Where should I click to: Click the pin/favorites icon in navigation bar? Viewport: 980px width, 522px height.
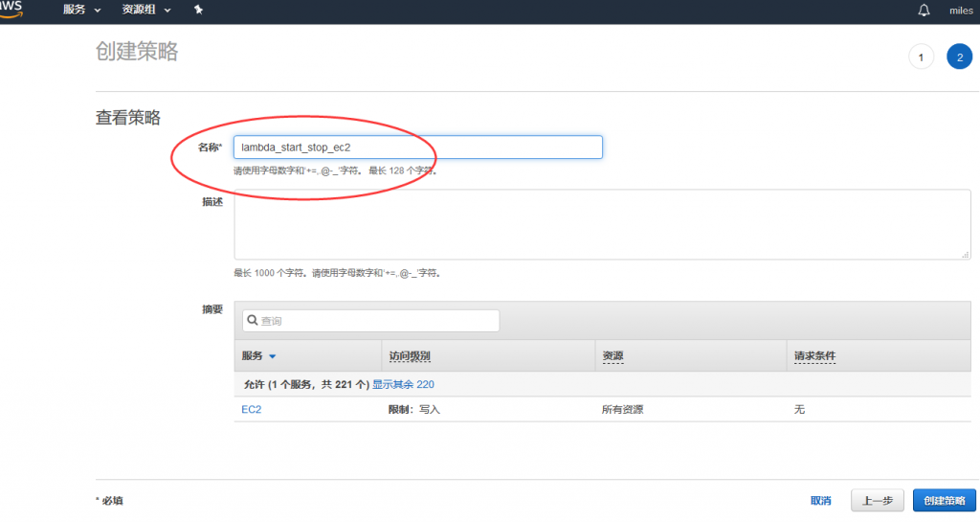click(x=198, y=10)
